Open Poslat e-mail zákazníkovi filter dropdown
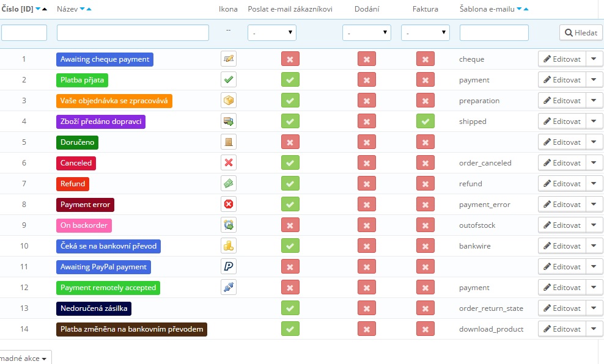This screenshot has height=364, width=604. (272, 33)
